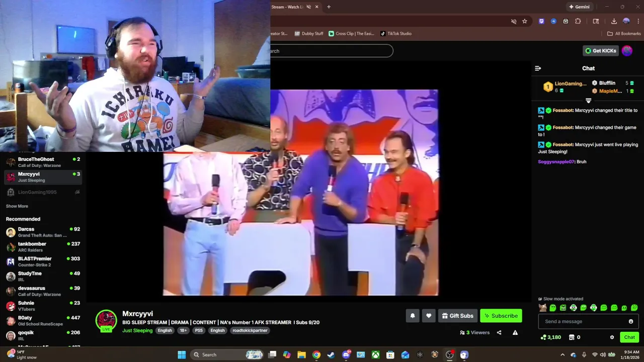
Task: Open the Gemini button in Chrome
Action: coord(579,7)
